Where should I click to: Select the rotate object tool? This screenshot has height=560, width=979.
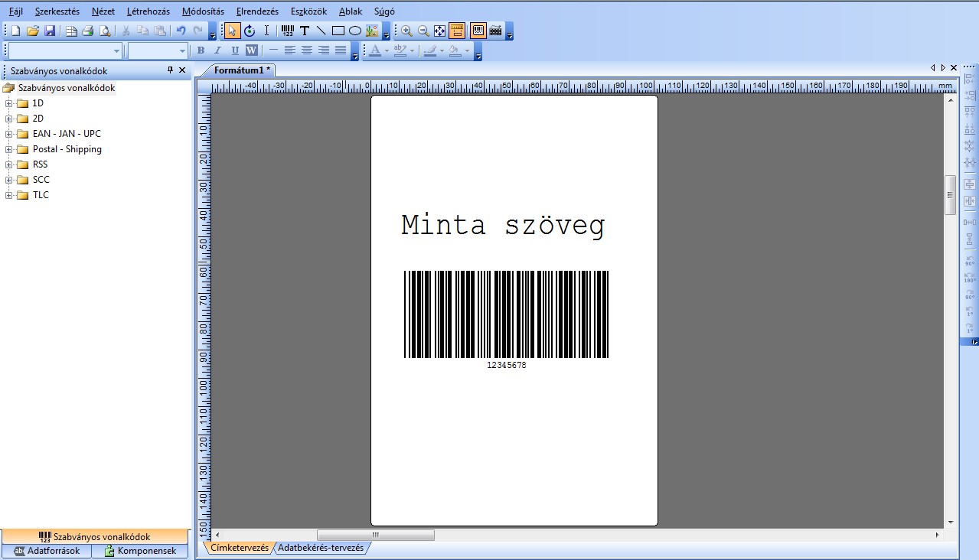click(250, 31)
